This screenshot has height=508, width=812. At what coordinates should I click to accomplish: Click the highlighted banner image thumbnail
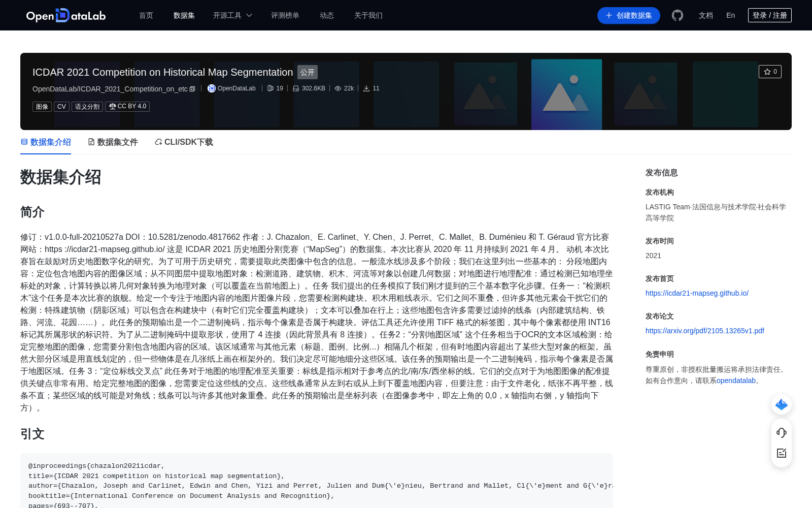566,94
